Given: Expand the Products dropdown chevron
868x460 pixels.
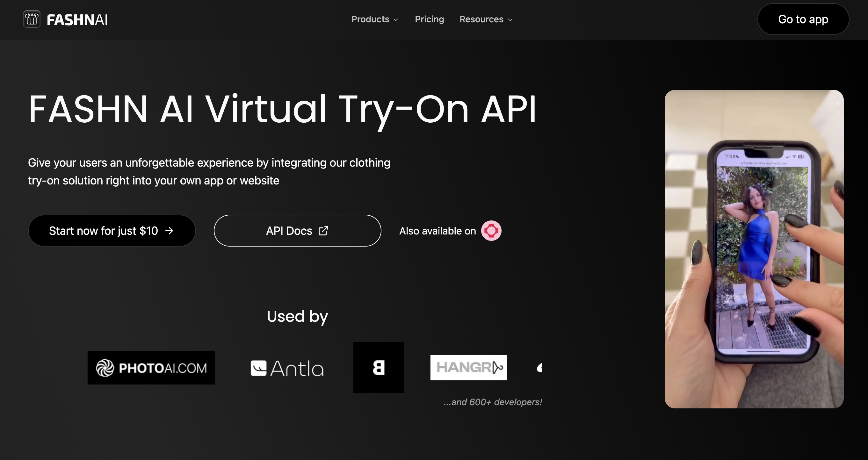Looking at the screenshot, I should coord(396,19).
